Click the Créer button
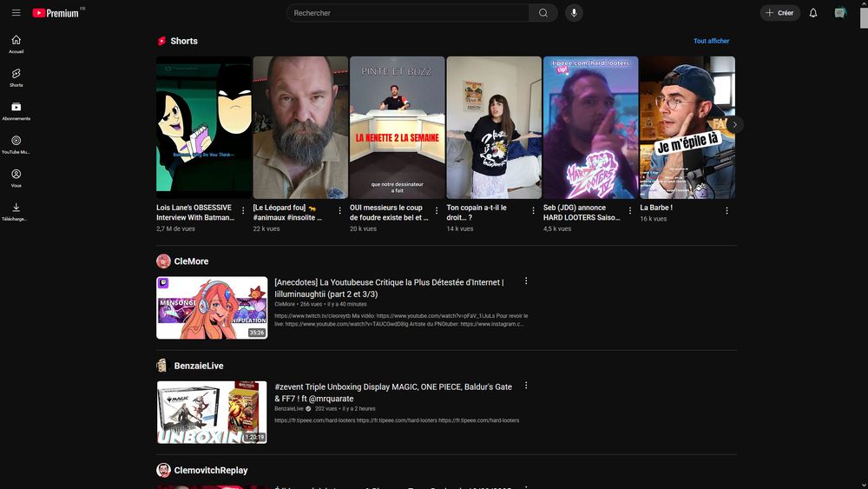Screen dimensions: 868x489 pos(779,13)
